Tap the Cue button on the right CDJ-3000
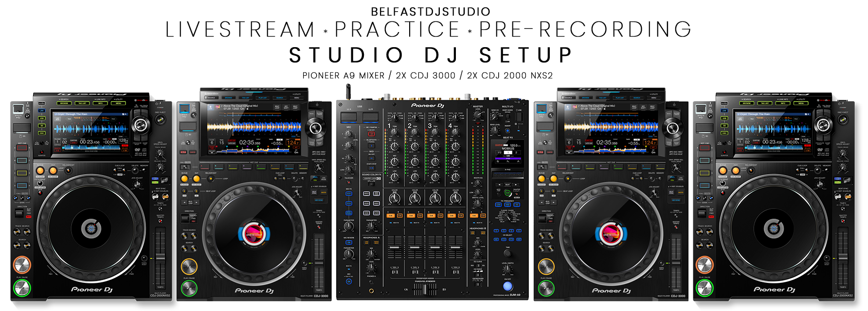The height and width of the screenshot is (311, 868). pos(545,266)
